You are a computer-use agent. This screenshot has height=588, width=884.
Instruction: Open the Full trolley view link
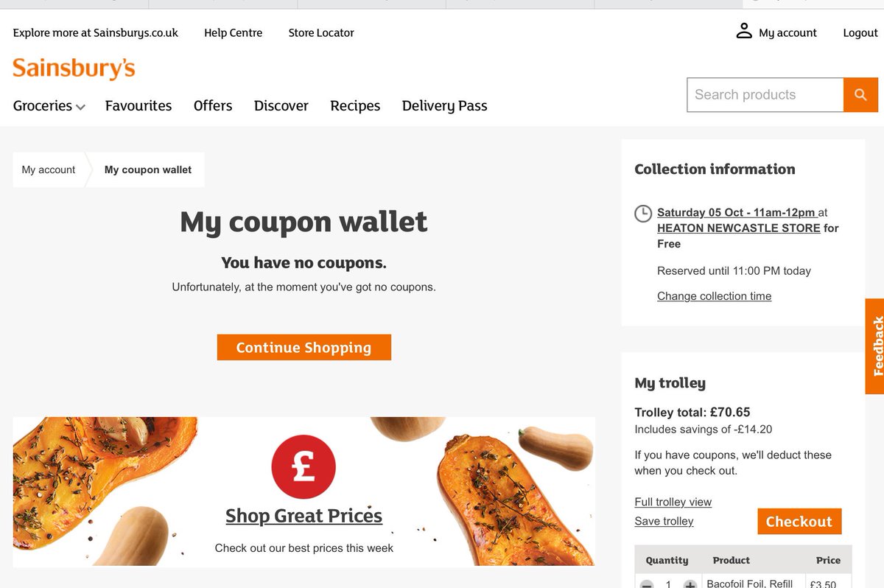(673, 502)
